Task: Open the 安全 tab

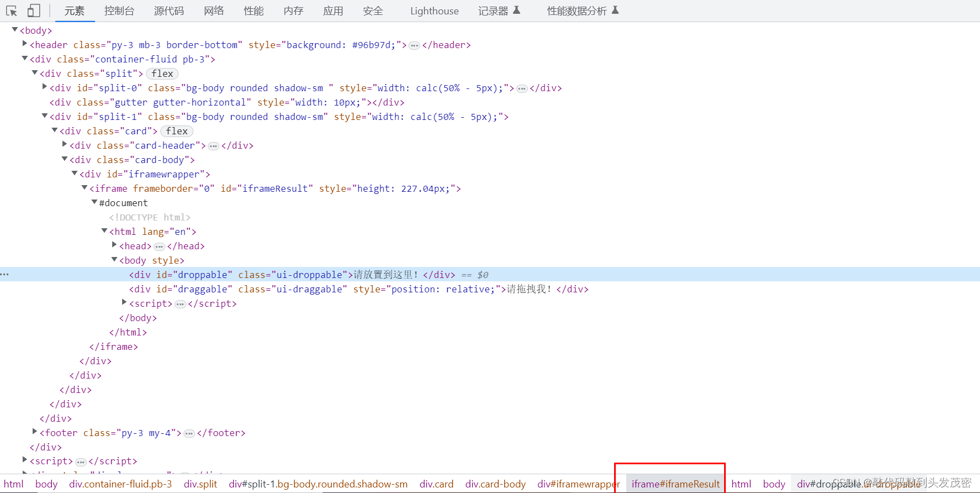Action: click(373, 11)
